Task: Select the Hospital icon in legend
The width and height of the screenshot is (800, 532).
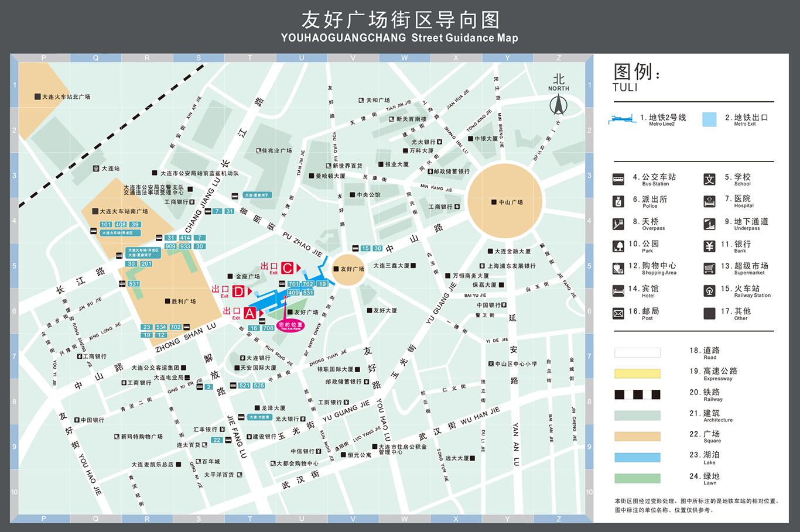Action: pyautogui.click(x=709, y=202)
